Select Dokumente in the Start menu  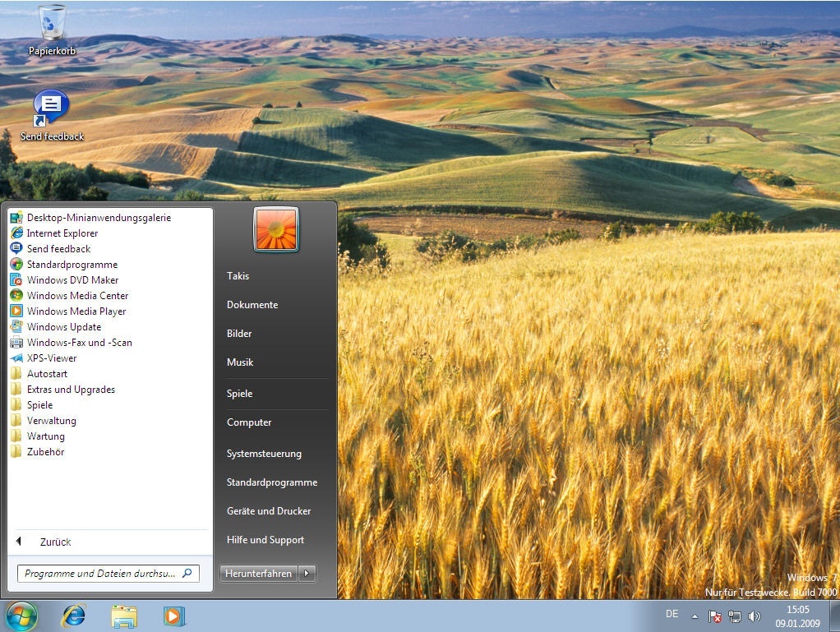pyautogui.click(x=252, y=304)
